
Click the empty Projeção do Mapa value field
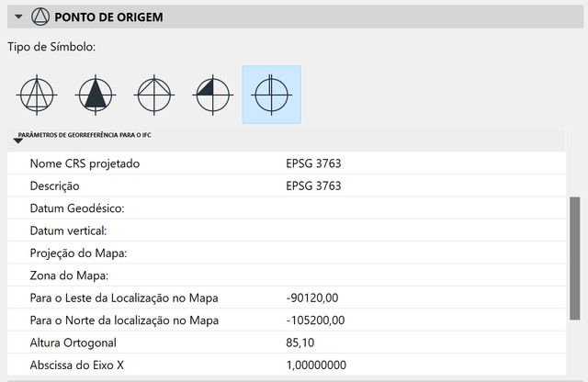pyautogui.click(x=424, y=253)
